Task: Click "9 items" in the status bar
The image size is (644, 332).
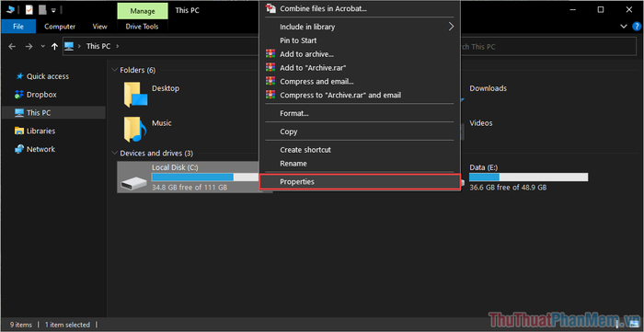Action: [x=20, y=325]
